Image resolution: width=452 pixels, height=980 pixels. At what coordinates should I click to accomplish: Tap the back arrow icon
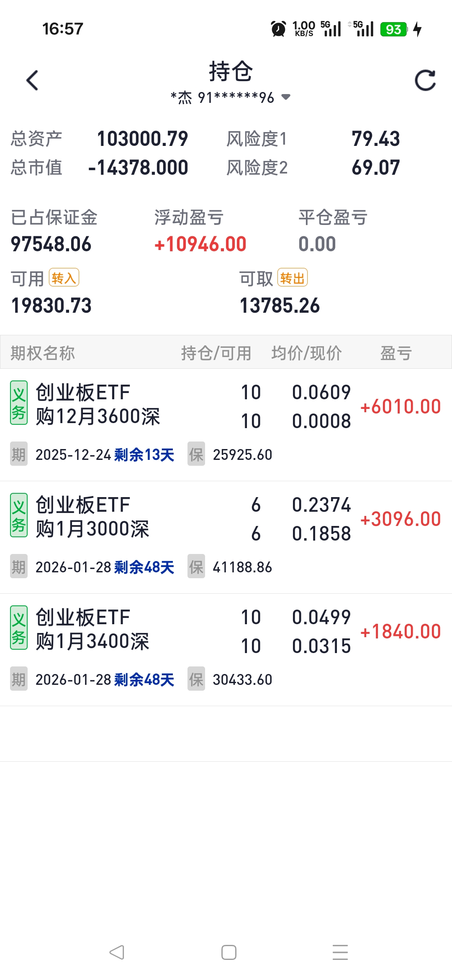click(32, 80)
